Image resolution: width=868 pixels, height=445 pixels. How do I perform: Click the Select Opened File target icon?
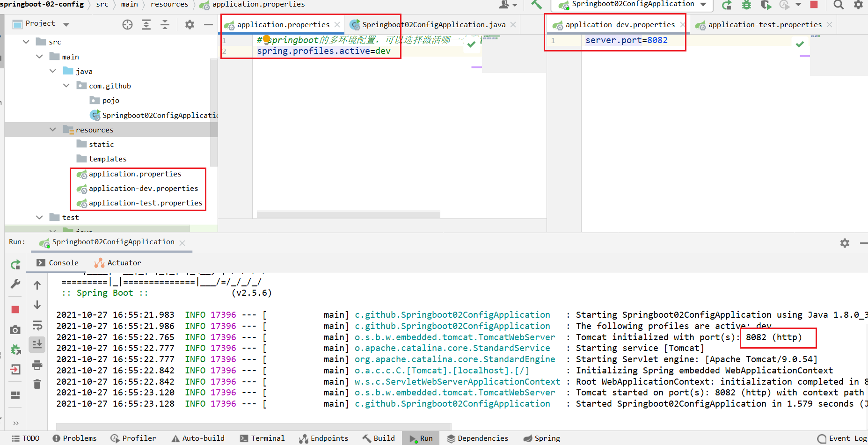[x=127, y=25]
